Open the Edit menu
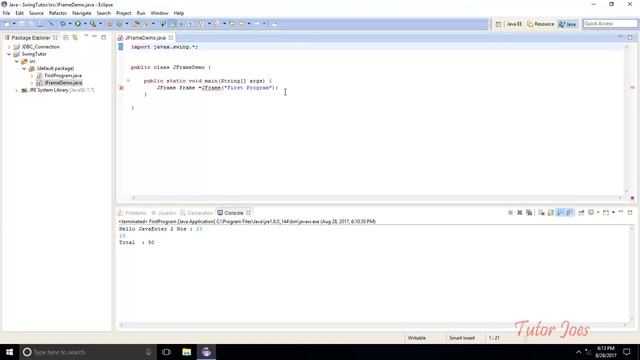The width and height of the screenshot is (640, 360). (x=20, y=13)
